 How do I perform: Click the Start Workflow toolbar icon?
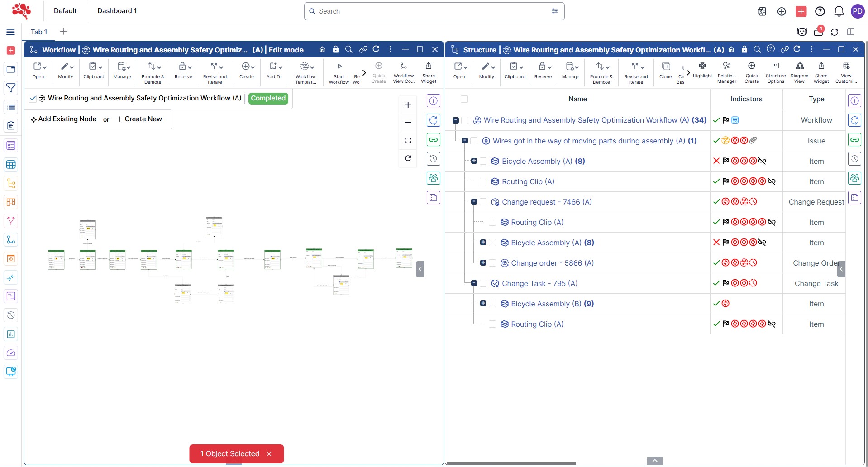coord(339,72)
